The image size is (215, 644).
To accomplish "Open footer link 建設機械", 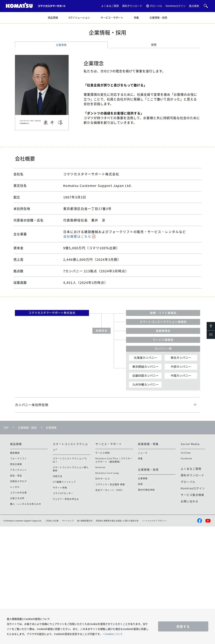I will 15,453.
